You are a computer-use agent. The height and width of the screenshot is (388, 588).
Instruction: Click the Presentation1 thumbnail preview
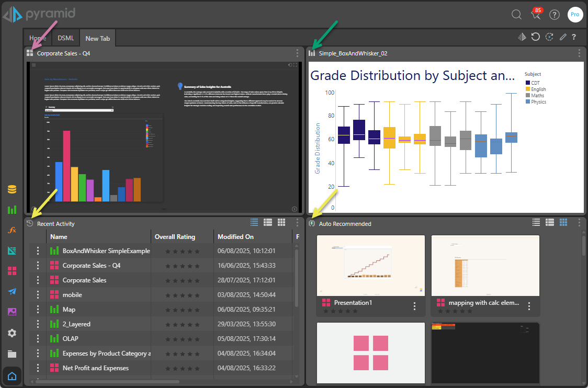click(370, 265)
